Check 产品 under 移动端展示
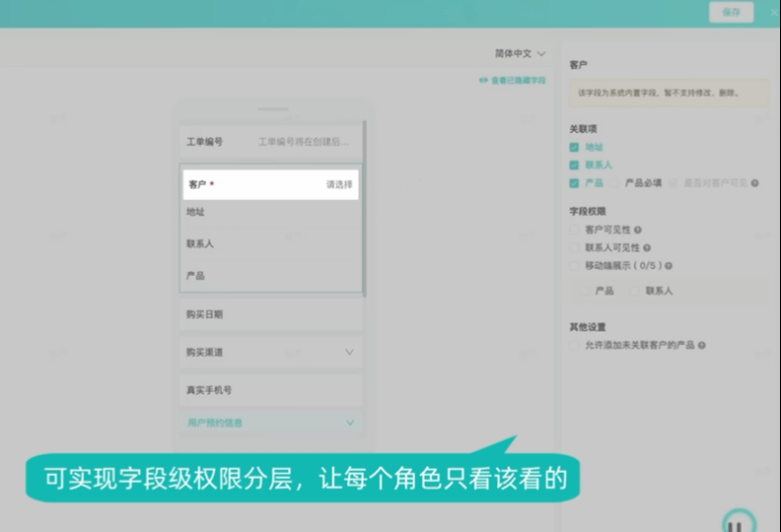The width and height of the screenshot is (781, 532). click(x=585, y=291)
